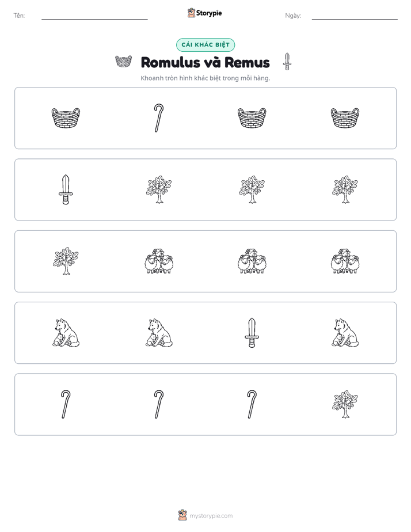Click the sword among the wolves
Viewport: 411px width, 532px height.
coord(252,333)
